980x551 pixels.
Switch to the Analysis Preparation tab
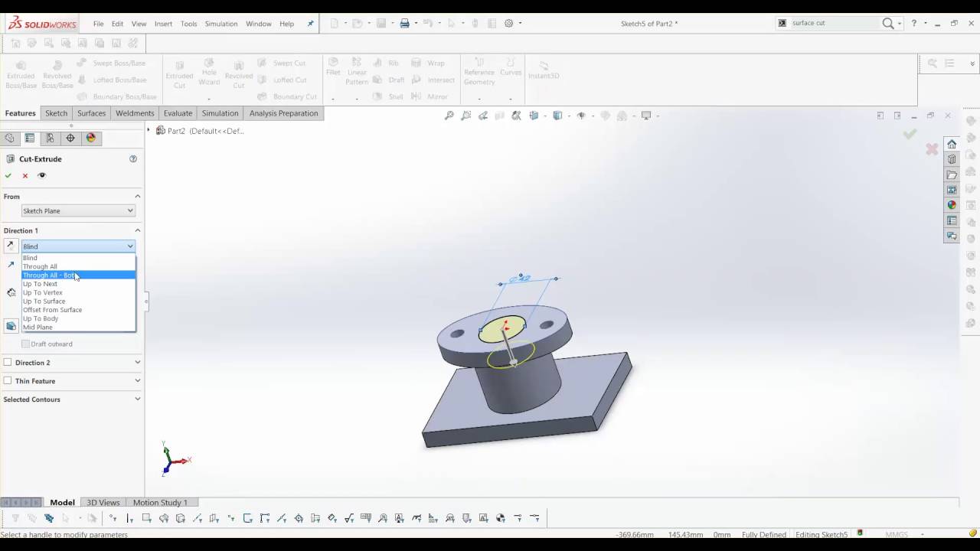[x=283, y=113]
